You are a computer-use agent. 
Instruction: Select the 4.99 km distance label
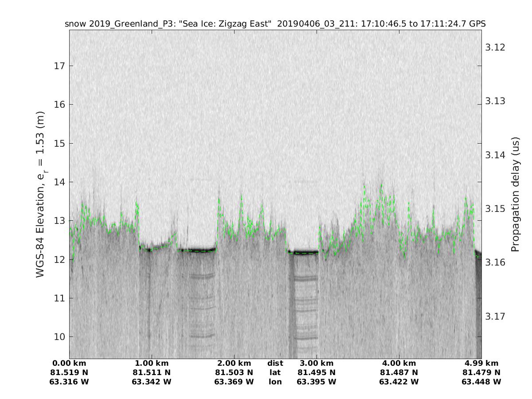point(481,364)
